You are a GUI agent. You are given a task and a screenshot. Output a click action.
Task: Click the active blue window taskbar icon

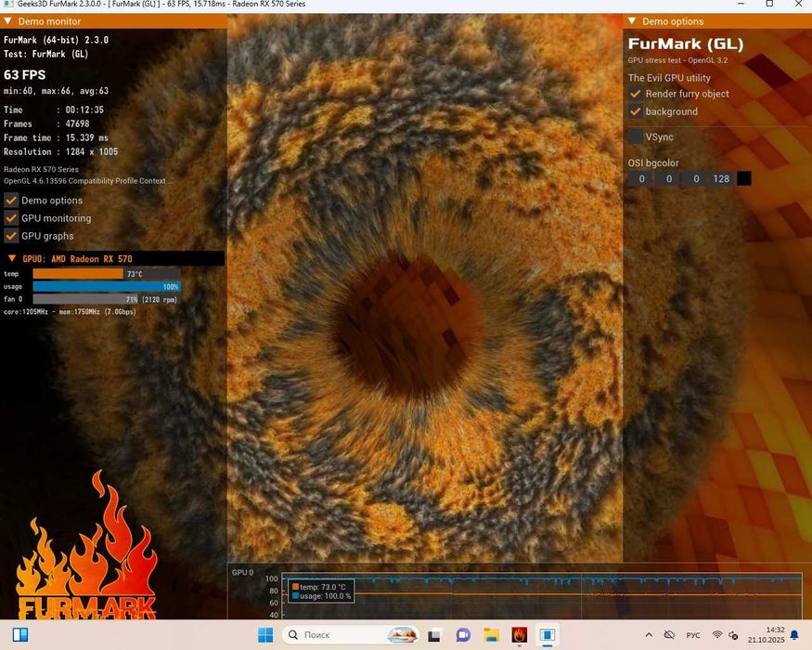[547, 635]
